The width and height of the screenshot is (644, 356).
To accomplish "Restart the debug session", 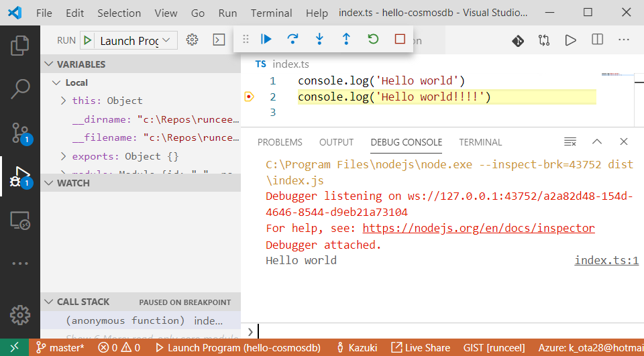I will (x=373, y=39).
